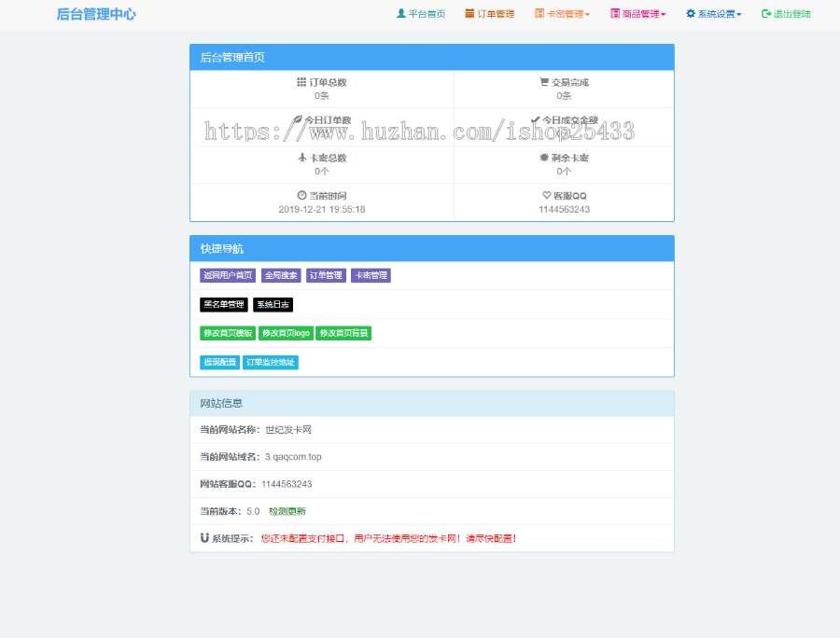Click the 后台管理中心 brand title

(x=96, y=14)
